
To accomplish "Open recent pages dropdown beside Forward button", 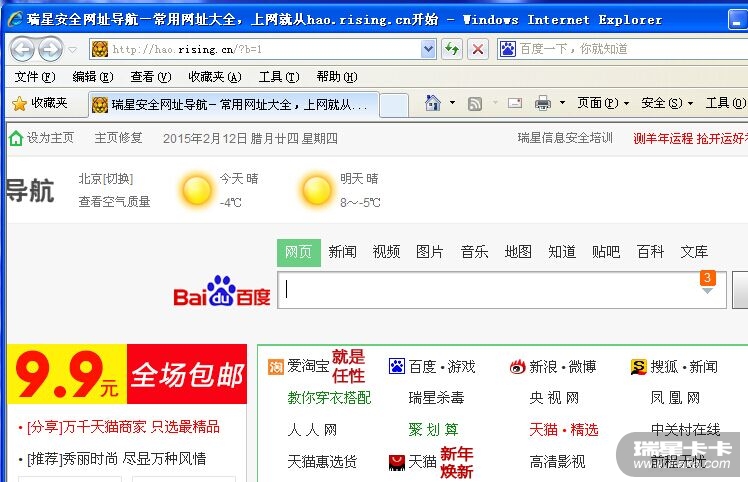I will pos(73,49).
